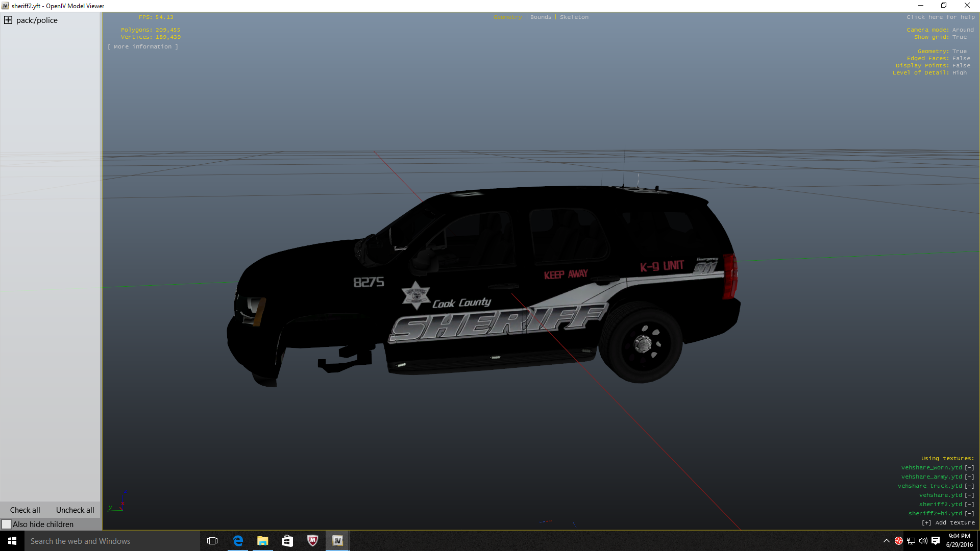Viewport: 980px width, 551px height.
Task: Expand More information section
Action: click(x=143, y=47)
